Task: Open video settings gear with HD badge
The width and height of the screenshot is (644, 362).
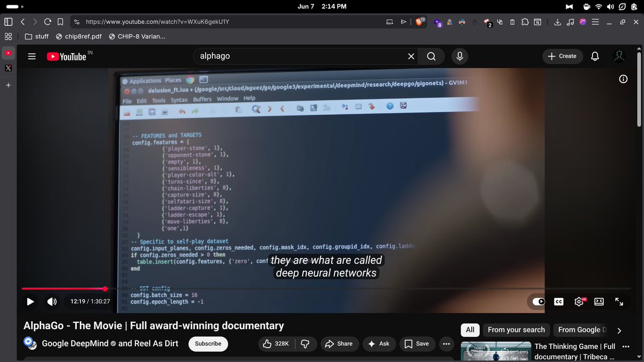Action: click(x=579, y=301)
